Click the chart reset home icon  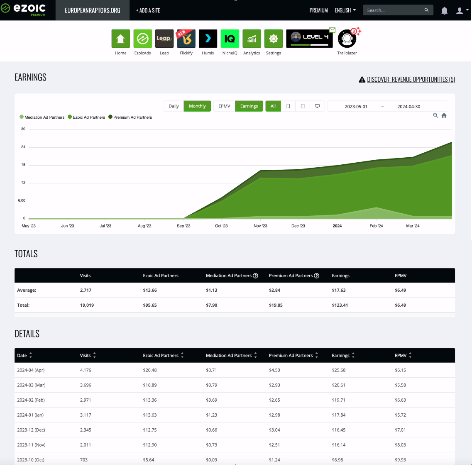[444, 115]
